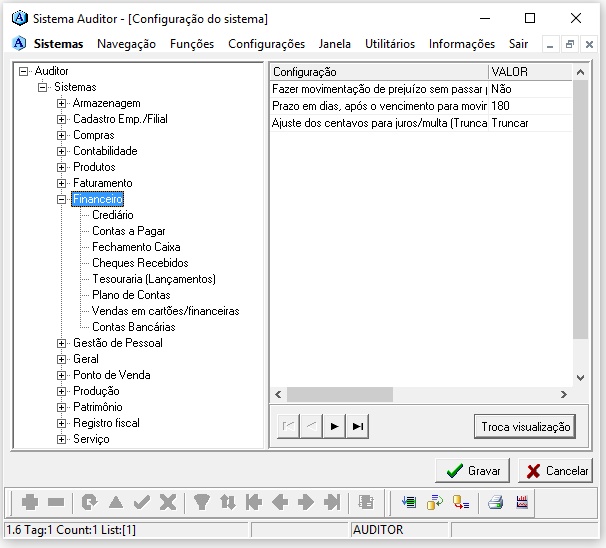The width and height of the screenshot is (606, 548).
Task: Jump to last page in configuration navigator
Action: (x=357, y=426)
